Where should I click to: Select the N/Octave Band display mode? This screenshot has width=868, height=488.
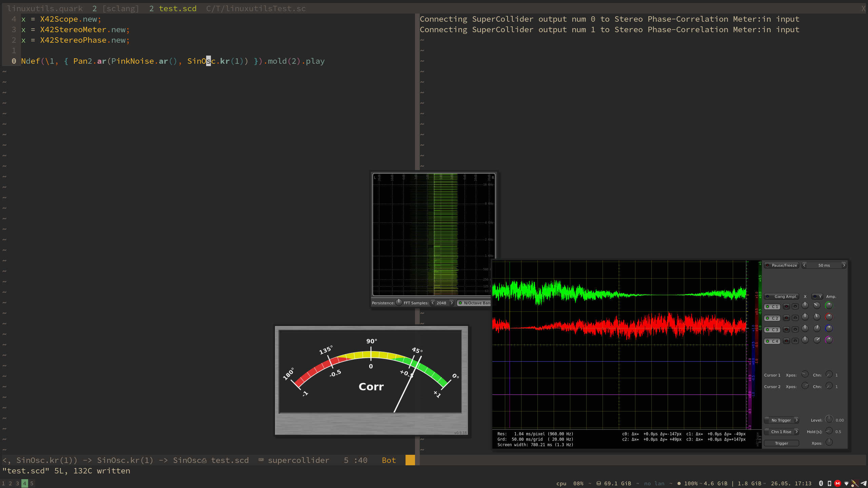476,303
